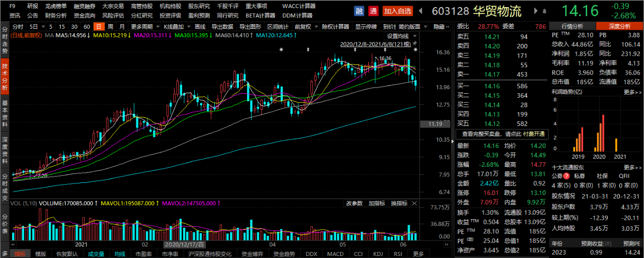
Task: Click the pin icon beside date range
Action: click(x=416, y=44)
